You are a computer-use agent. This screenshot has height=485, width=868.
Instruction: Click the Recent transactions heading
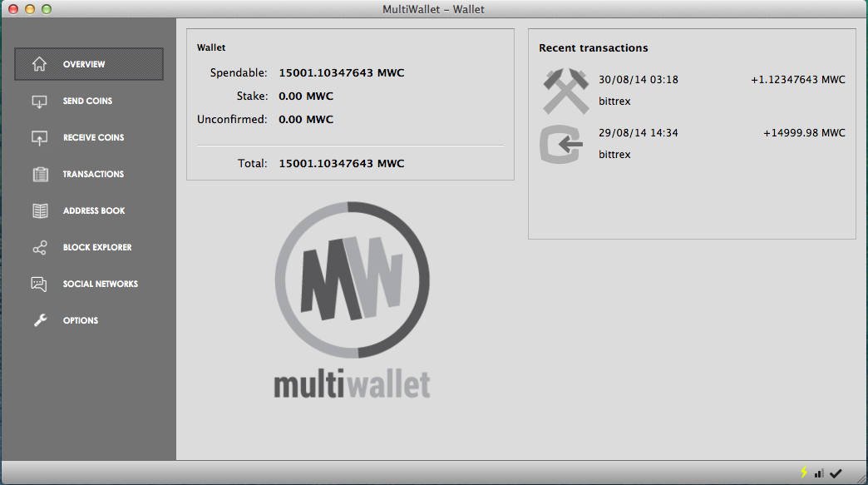tap(594, 48)
